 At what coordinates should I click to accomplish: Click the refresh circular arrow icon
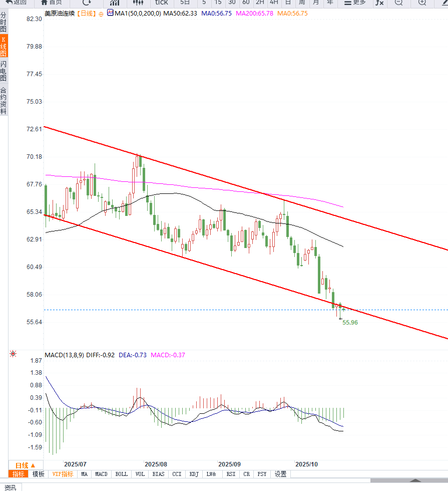coord(87,3)
